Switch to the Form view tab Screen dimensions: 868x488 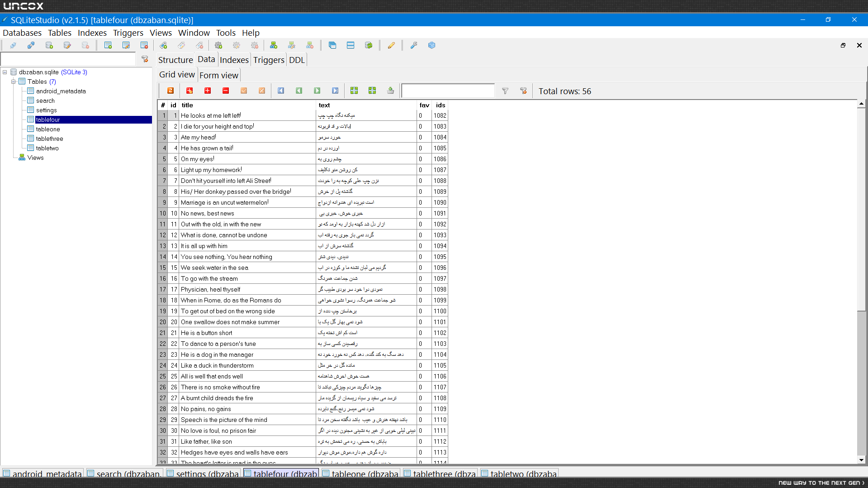219,75
